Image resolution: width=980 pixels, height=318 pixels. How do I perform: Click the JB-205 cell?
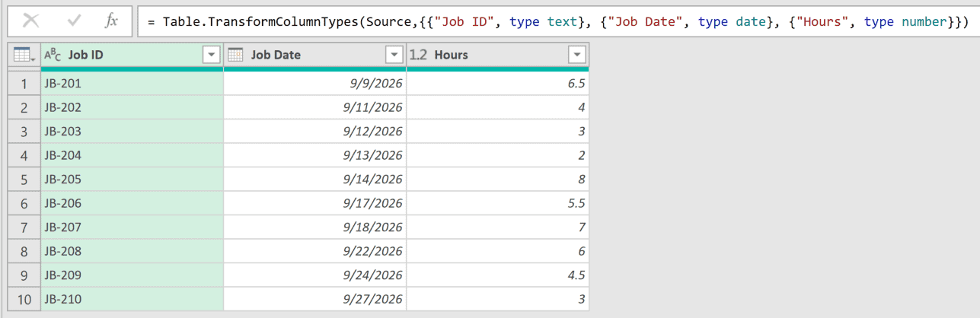132,180
